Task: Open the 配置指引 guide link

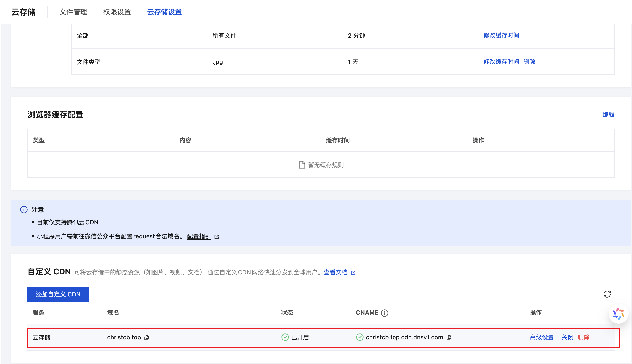Action: coord(199,237)
